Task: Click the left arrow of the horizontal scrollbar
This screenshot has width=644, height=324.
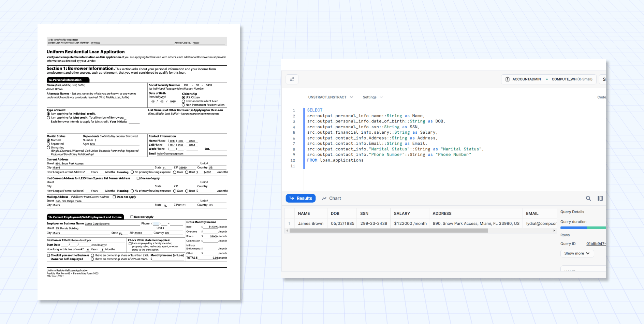Action: (x=287, y=231)
